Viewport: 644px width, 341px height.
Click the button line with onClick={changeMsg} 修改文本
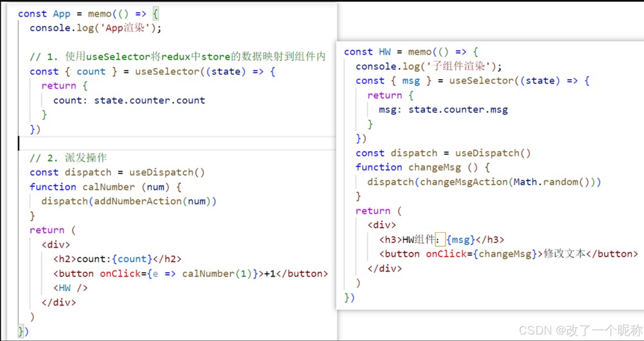(509, 254)
